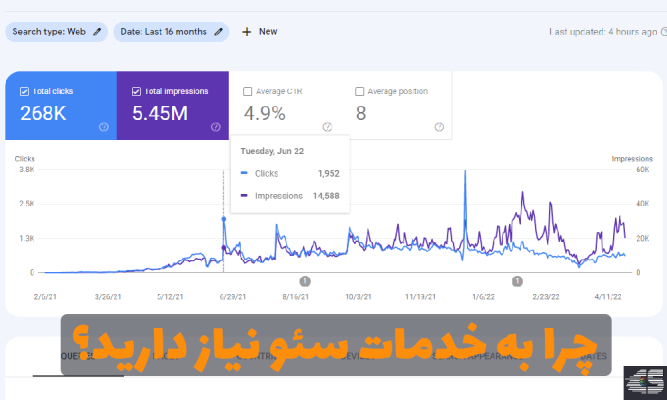Edit the Search type: Web filter pencil

pos(97,32)
